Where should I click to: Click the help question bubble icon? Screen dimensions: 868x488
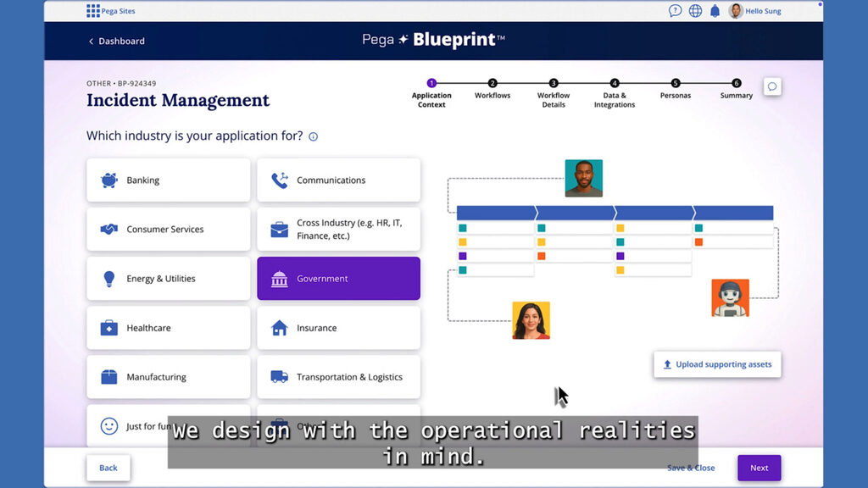click(675, 10)
